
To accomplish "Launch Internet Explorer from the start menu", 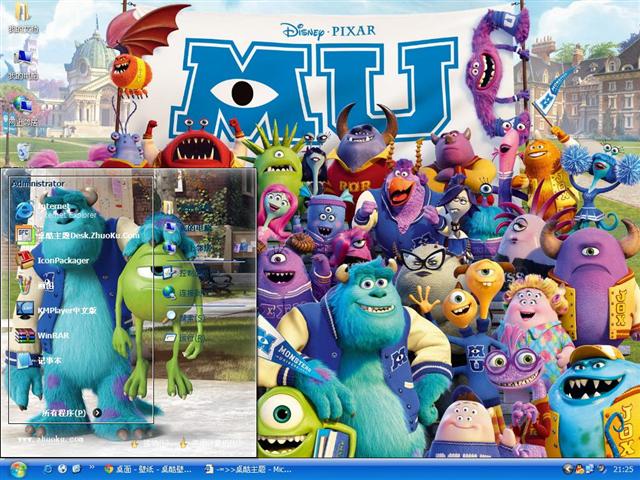I will pyautogui.click(x=56, y=211).
